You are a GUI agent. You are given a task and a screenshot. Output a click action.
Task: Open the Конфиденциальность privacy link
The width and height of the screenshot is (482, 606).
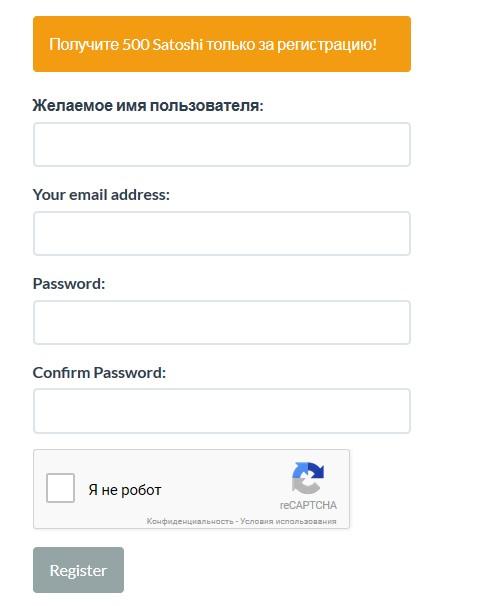point(190,521)
